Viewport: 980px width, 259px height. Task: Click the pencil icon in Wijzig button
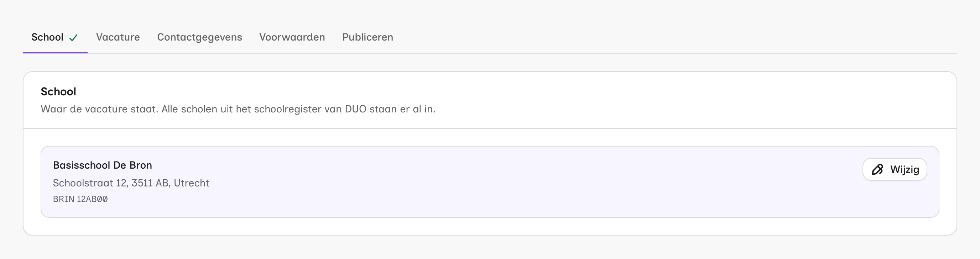[877, 170]
